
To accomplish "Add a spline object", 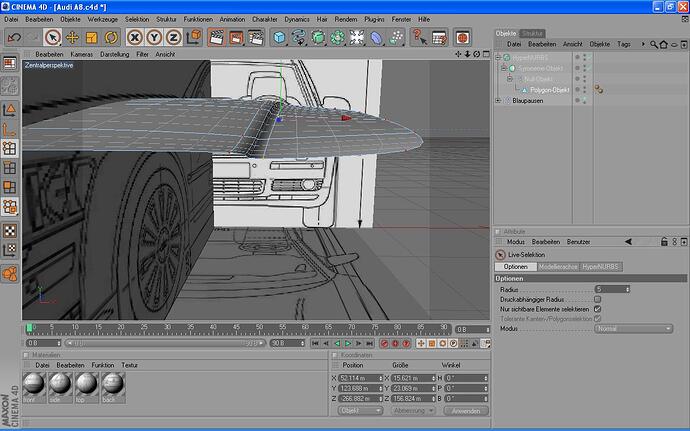I will (x=299, y=38).
